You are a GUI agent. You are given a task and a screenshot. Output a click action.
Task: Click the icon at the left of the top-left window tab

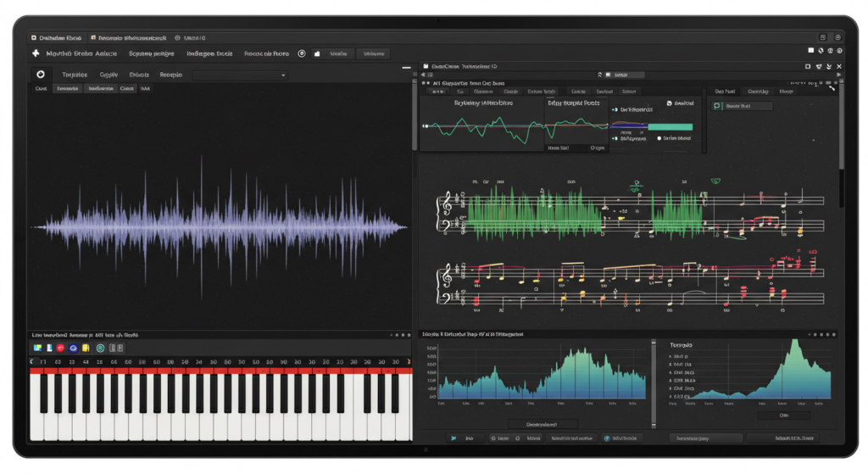click(x=34, y=37)
